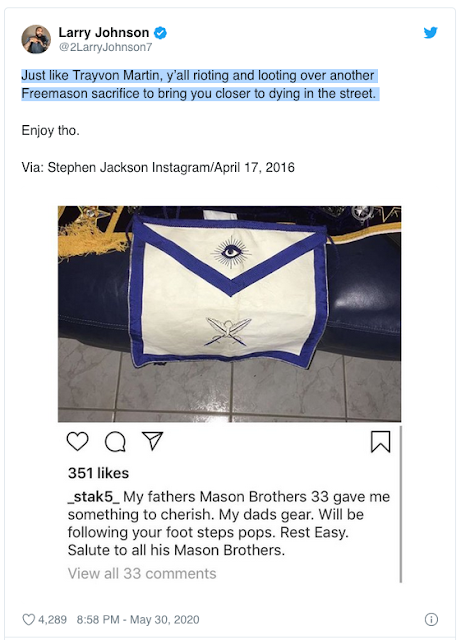Bookmark the Instagram post
The height and width of the screenshot is (640, 461).
point(381,442)
